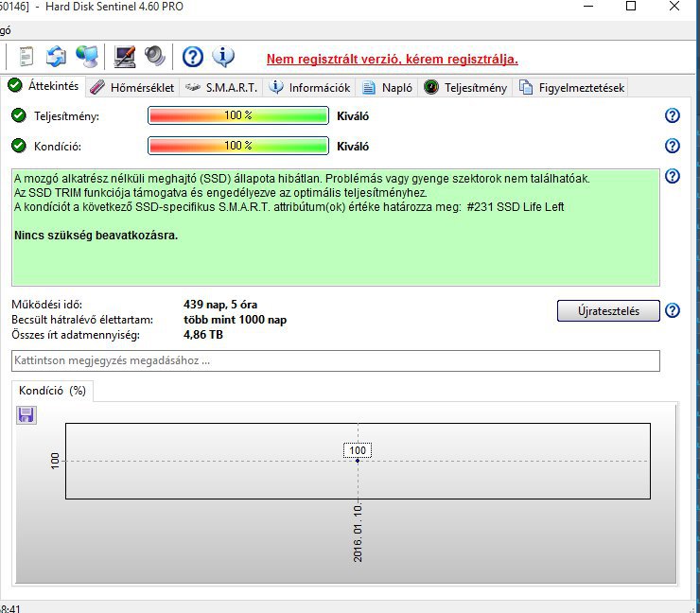
Task: Click the red registration reminder link
Action: pyautogui.click(x=392, y=59)
